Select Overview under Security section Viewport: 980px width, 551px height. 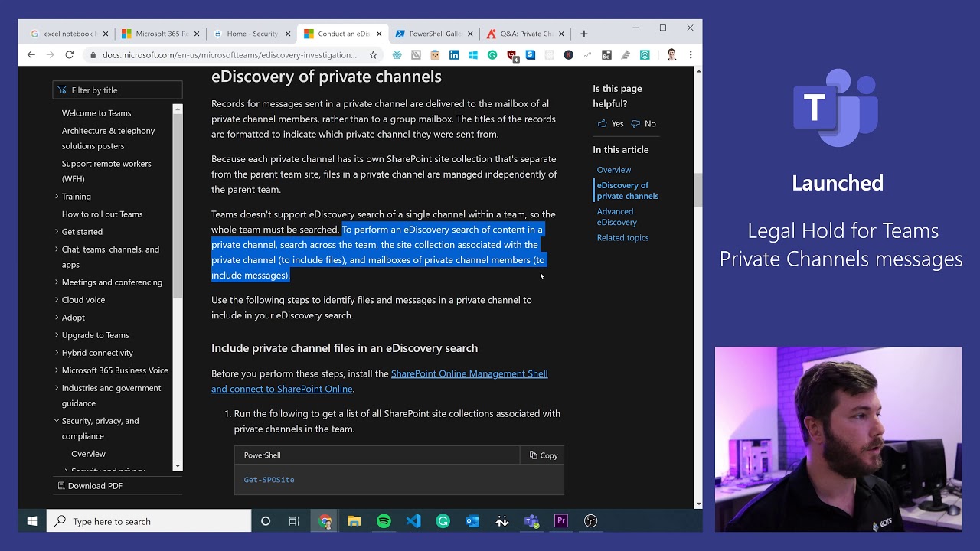[88, 454]
